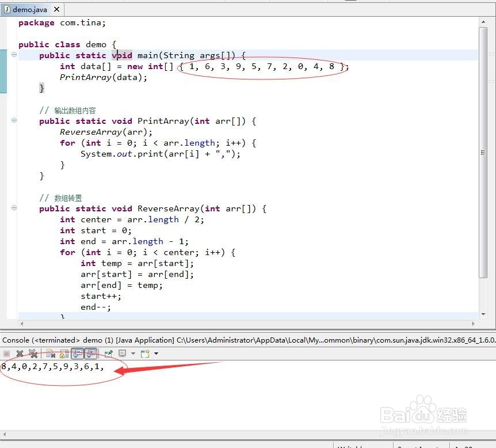Pin the console with the Pin Console icon
Image resolution: width=496 pixels, height=448 pixels.
coord(109,354)
